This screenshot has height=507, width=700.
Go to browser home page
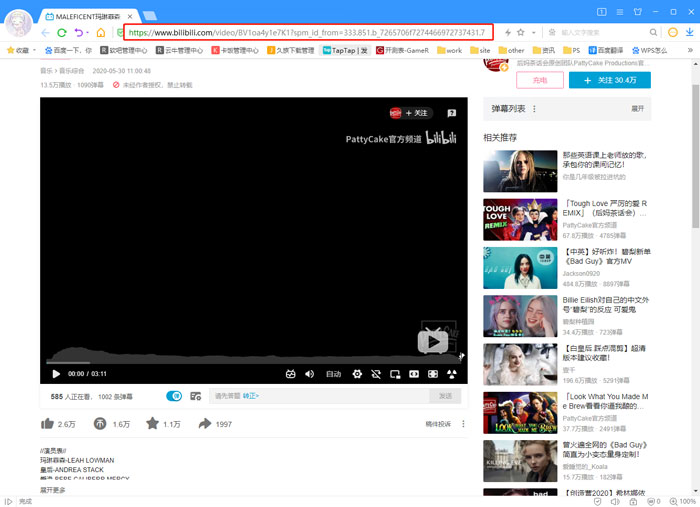point(100,32)
